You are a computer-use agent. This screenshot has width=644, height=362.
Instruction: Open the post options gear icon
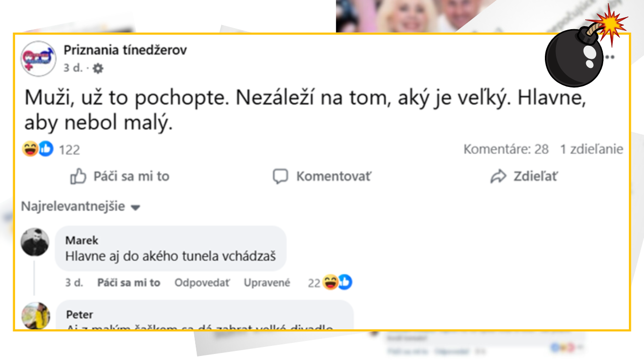[x=97, y=69]
